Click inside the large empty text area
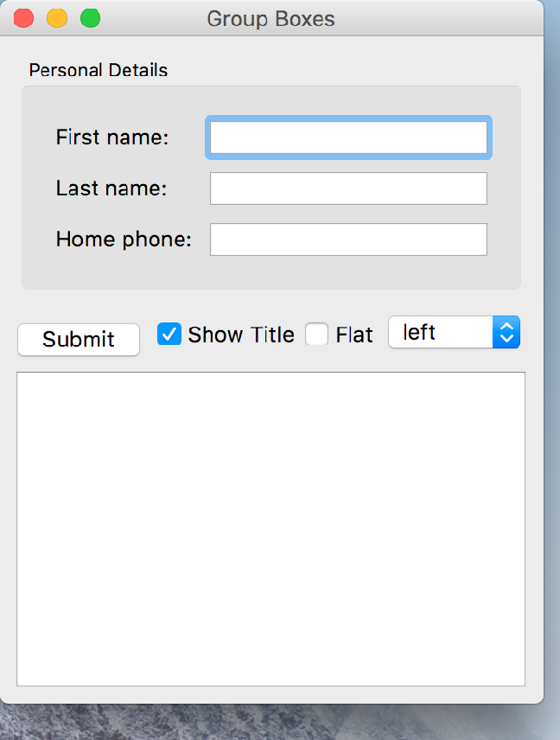Viewport: 560px width, 740px height. (x=270, y=528)
